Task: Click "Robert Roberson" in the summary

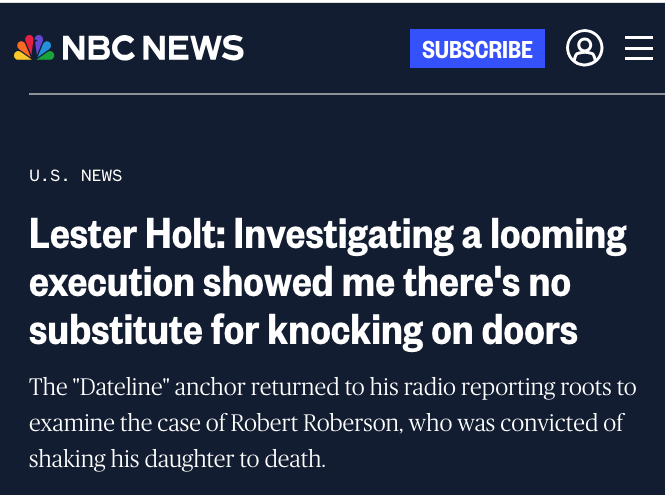Action: click(315, 423)
